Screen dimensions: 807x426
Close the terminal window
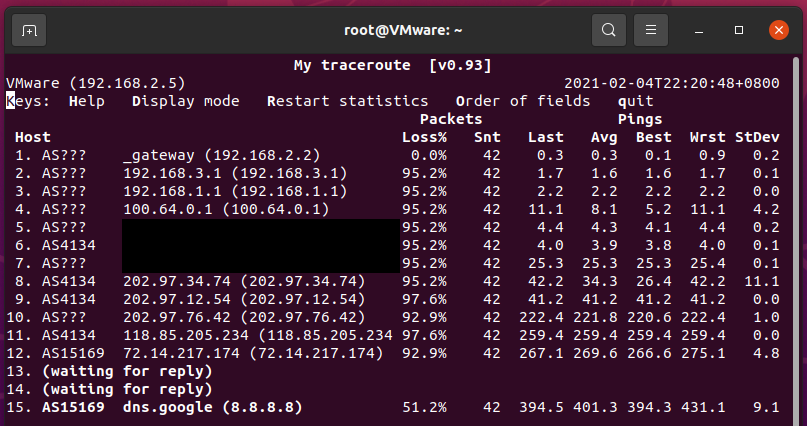(779, 30)
